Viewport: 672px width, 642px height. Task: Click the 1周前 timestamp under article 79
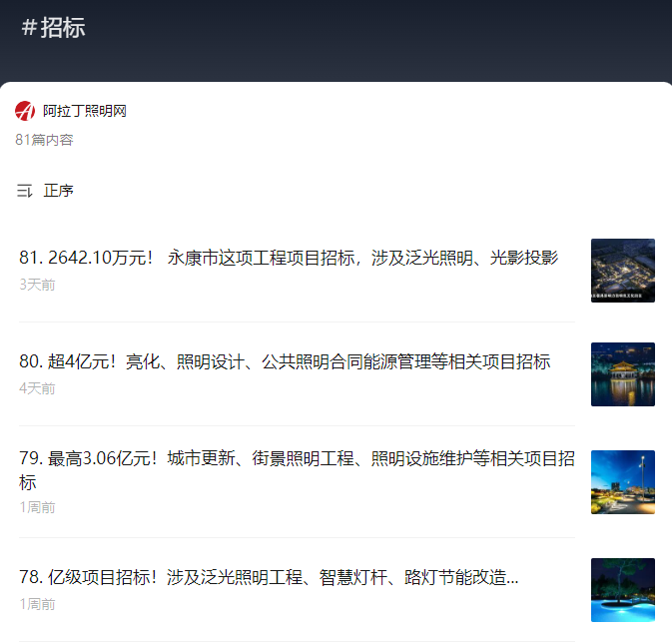pyautogui.click(x=37, y=507)
